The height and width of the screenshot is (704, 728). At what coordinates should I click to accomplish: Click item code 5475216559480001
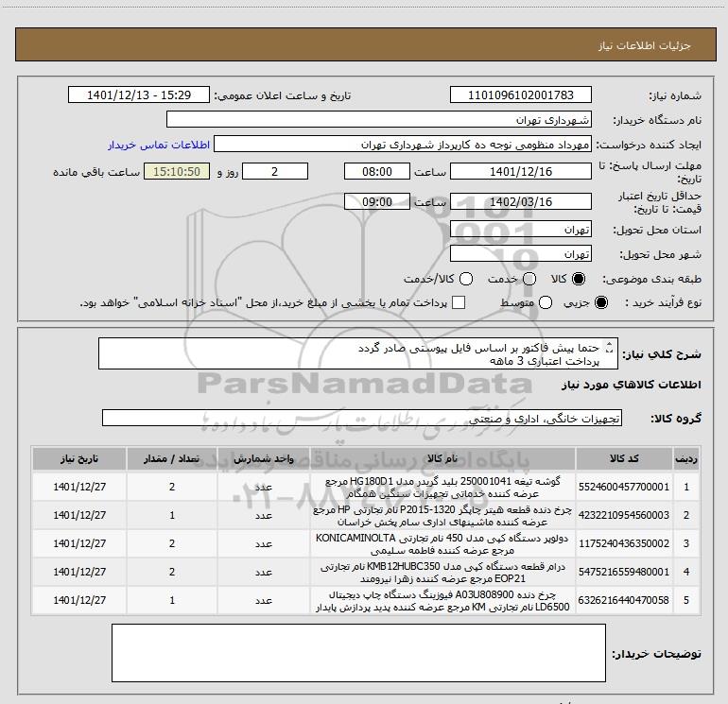(x=624, y=572)
